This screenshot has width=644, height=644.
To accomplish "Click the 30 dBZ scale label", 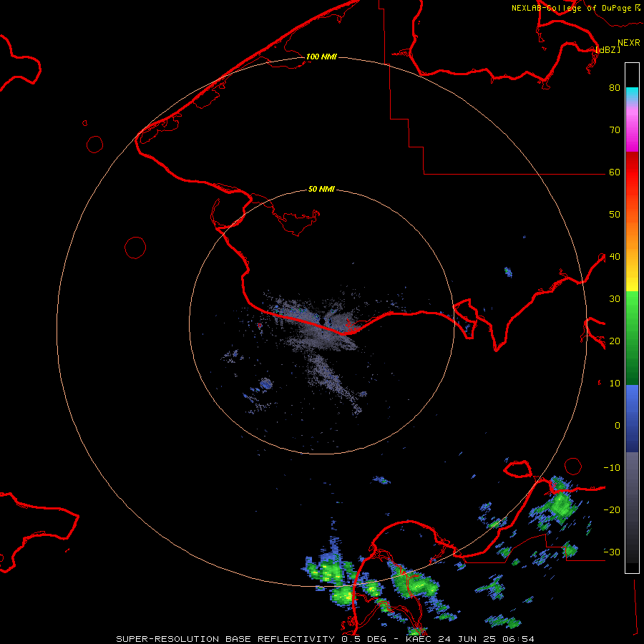I will click(615, 299).
